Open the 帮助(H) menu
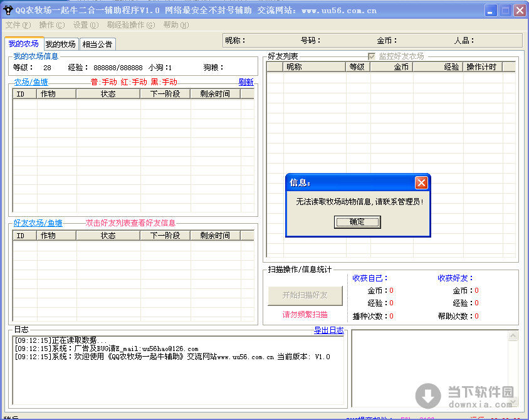This screenshot has width=529, height=420. click(x=176, y=25)
